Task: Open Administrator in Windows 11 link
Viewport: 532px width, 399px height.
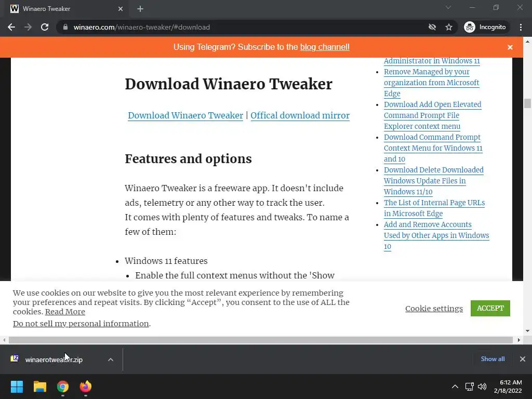Action: point(432,61)
